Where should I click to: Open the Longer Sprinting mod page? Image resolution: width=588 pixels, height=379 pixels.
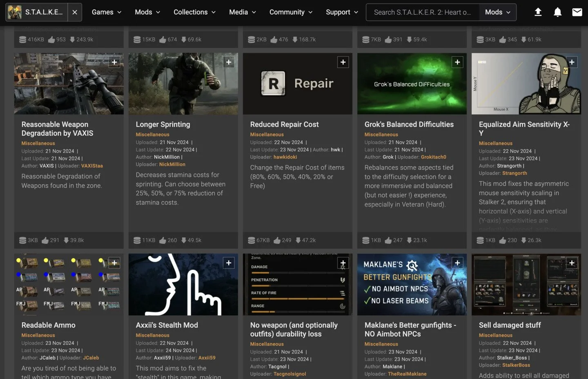pos(163,124)
